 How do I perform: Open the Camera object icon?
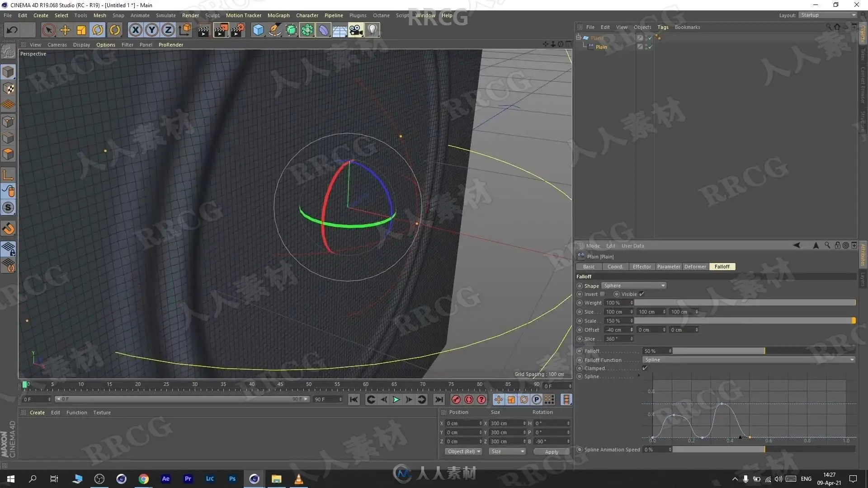(x=356, y=30)
